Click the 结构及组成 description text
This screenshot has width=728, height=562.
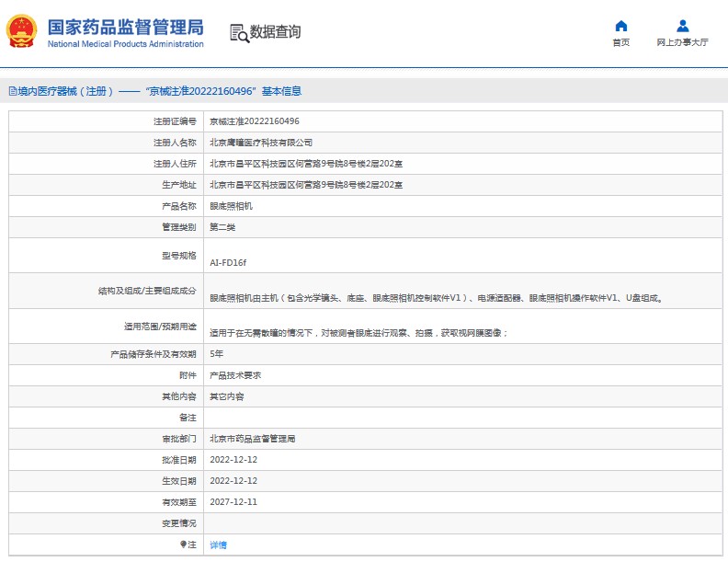pos(437,298)
